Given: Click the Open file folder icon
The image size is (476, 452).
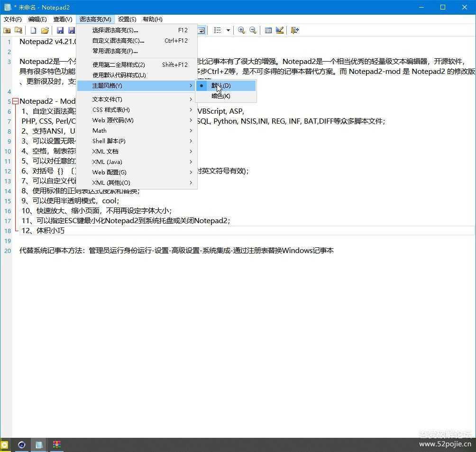Looking at the screenshot, I should pos(45,30).
